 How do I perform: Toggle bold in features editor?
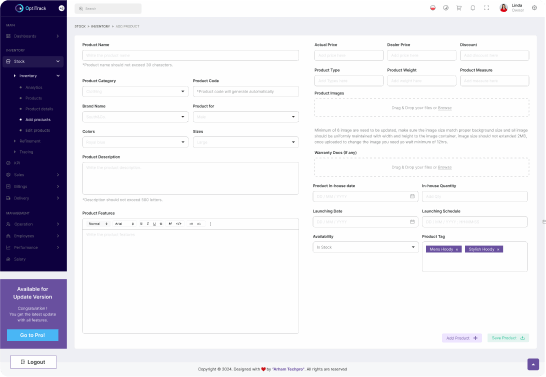coord(141,224)
